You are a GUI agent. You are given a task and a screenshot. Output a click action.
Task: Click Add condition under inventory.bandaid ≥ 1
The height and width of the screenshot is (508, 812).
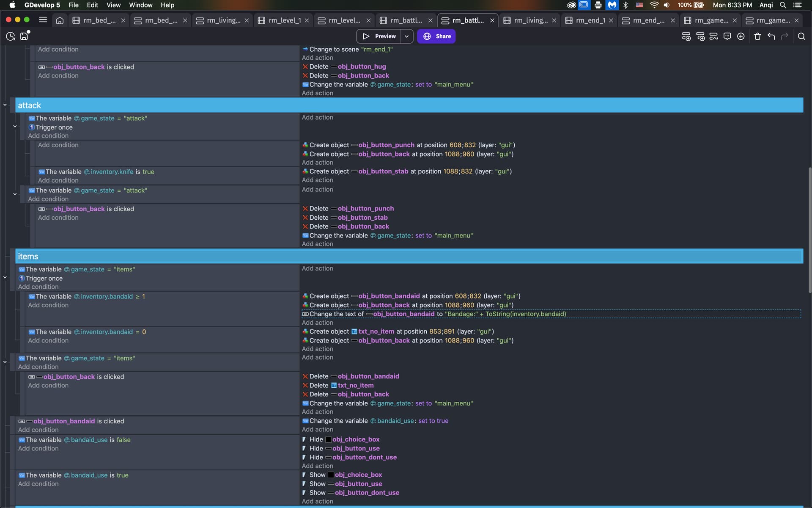point(48,305)
